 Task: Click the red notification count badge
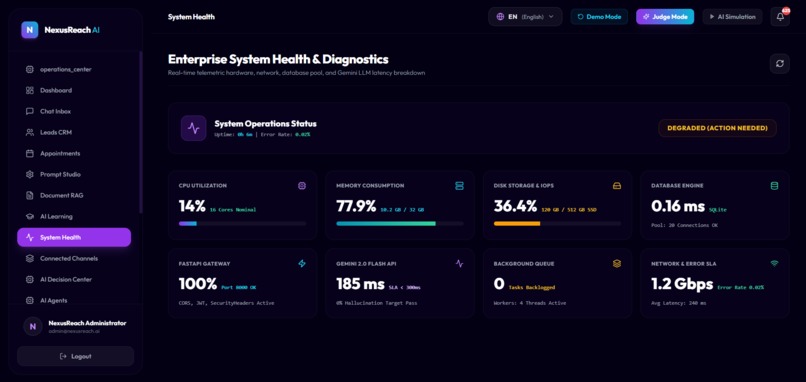click(x=785, y=11)
